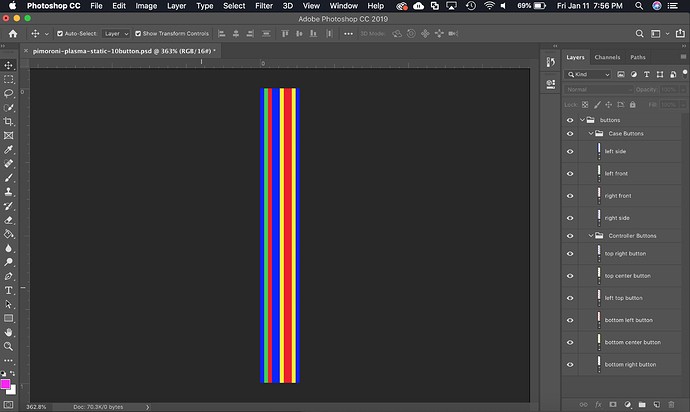Select the Spot Healing Brush tool
690x412 pixels.
click(x=8, y=164)
